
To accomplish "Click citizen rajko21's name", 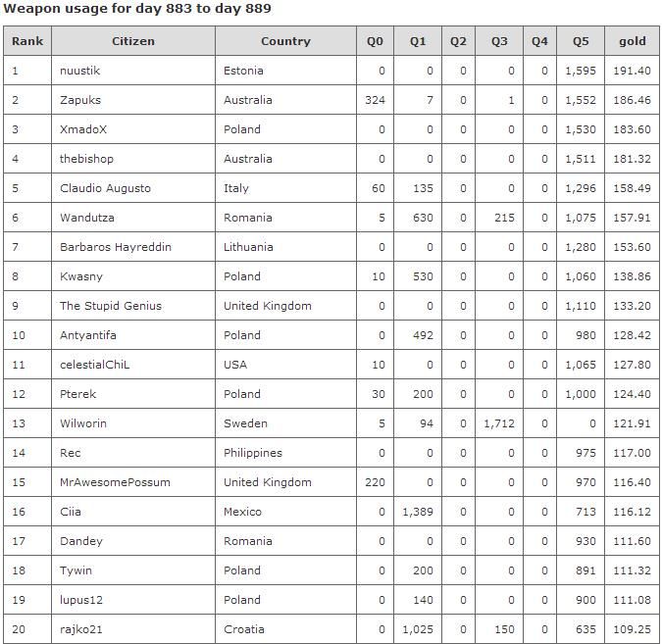I will [81, 629].
